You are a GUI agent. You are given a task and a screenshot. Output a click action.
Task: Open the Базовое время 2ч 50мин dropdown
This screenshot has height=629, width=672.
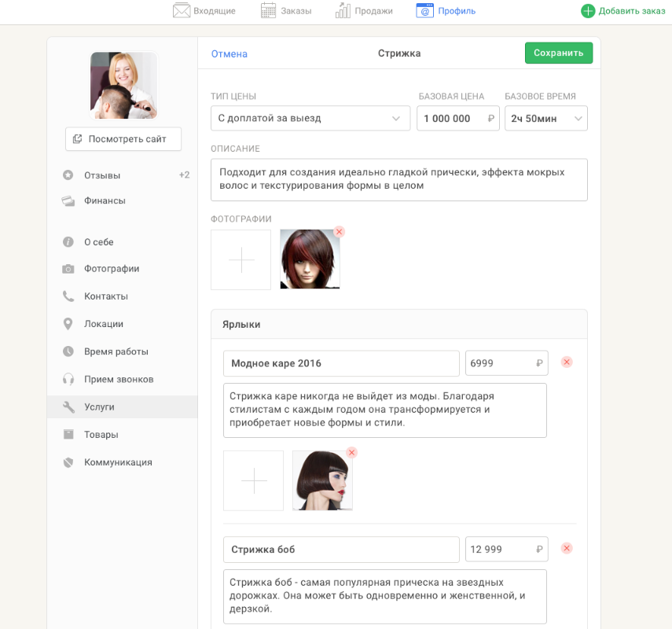tap(546, 119)
